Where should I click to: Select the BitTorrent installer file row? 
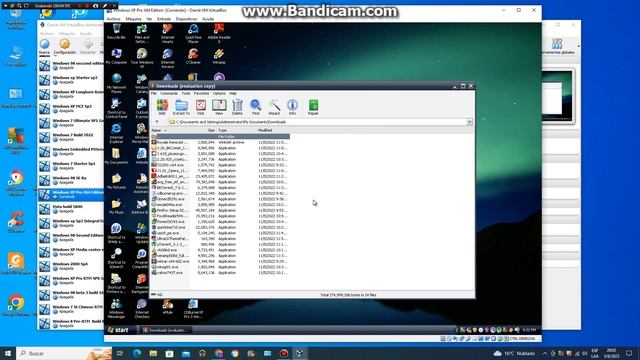coord(220,188)
